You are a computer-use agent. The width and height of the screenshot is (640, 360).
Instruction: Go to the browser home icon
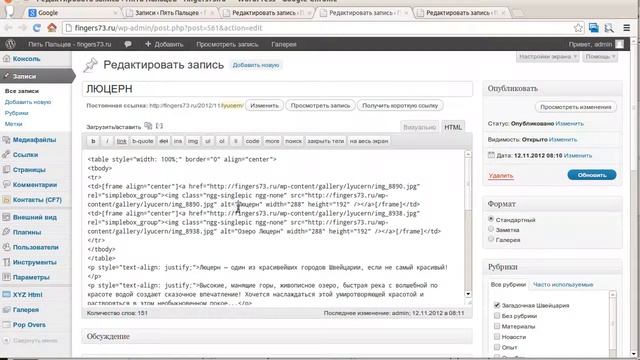tap(52, 28)
